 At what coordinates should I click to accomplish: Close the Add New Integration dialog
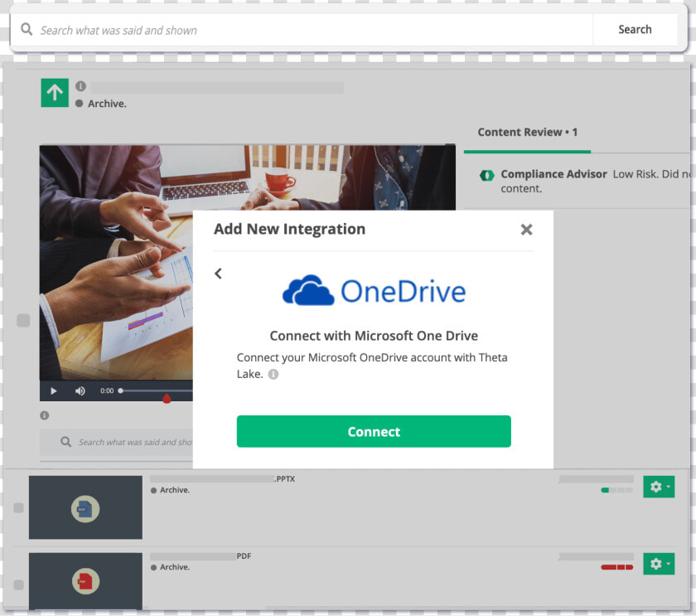(x=526, y=230)
